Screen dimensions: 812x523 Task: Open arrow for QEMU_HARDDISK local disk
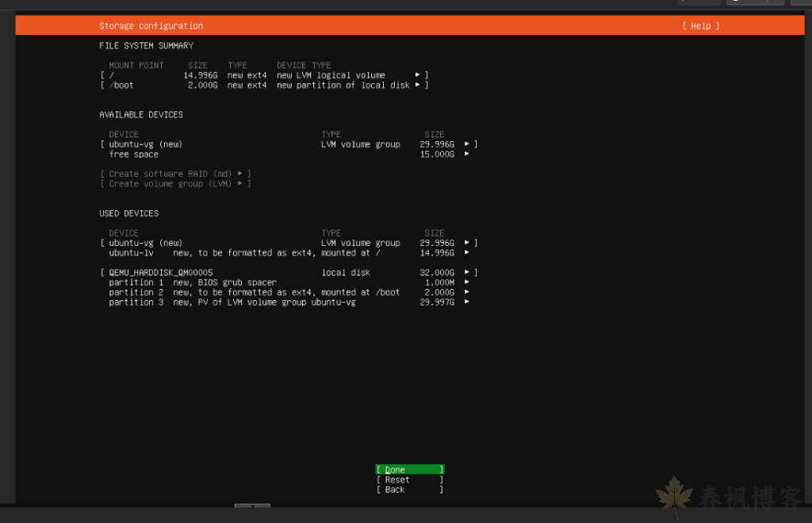[466, 272]
